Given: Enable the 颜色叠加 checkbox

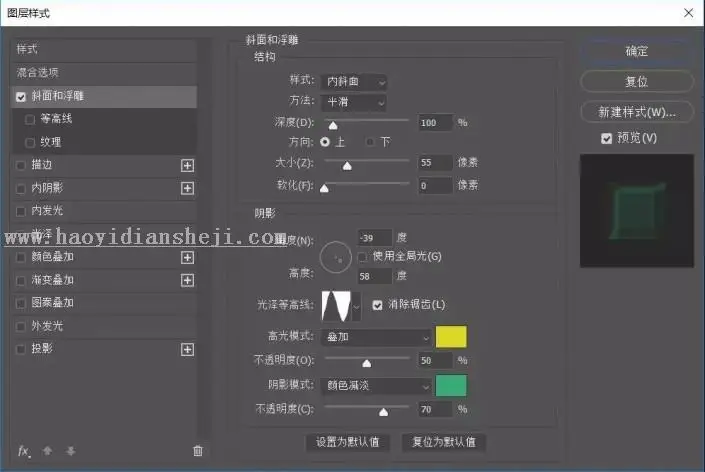Looking at the screenshot, I should pyautogui.click(x=21, y=258).
